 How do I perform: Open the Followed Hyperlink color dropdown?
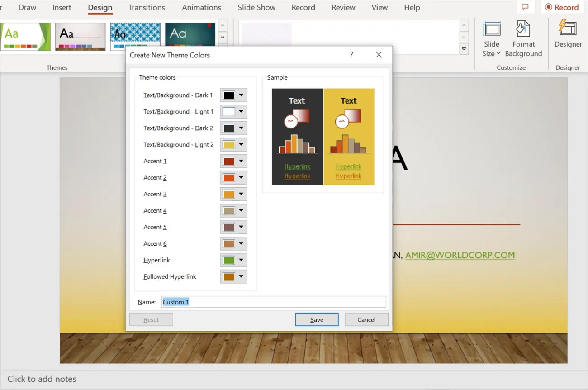click(241, 276)
